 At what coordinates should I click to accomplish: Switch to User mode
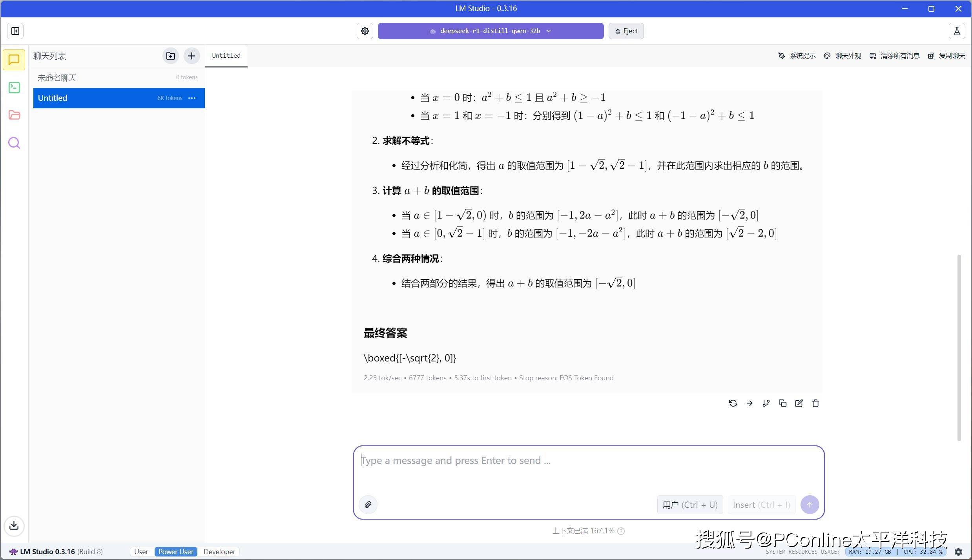(141, 552)
